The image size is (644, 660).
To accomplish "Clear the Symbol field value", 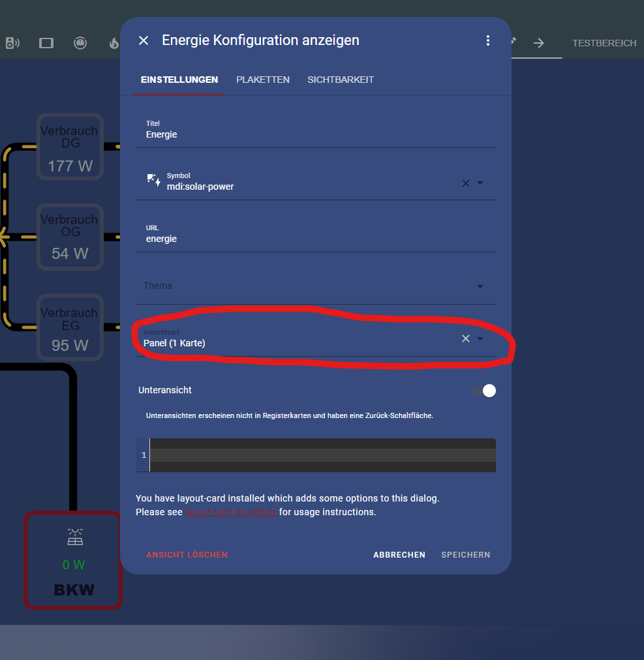I will tap(465, 183).
